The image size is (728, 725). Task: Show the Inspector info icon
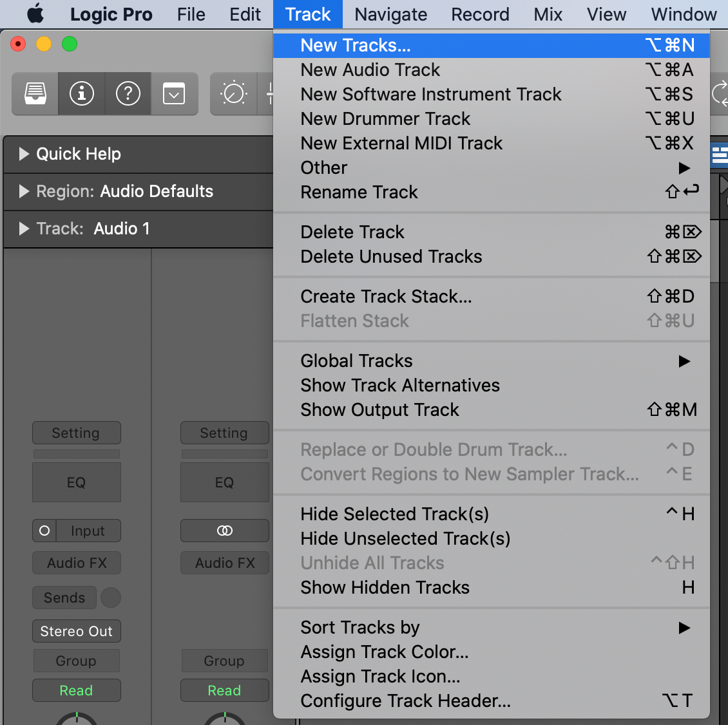(x=81, y=93)
